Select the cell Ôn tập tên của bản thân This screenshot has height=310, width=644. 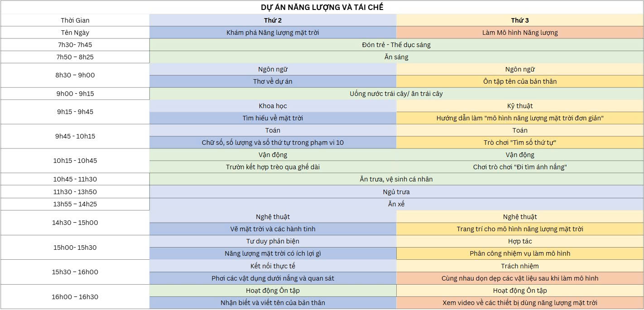point(520,81)
